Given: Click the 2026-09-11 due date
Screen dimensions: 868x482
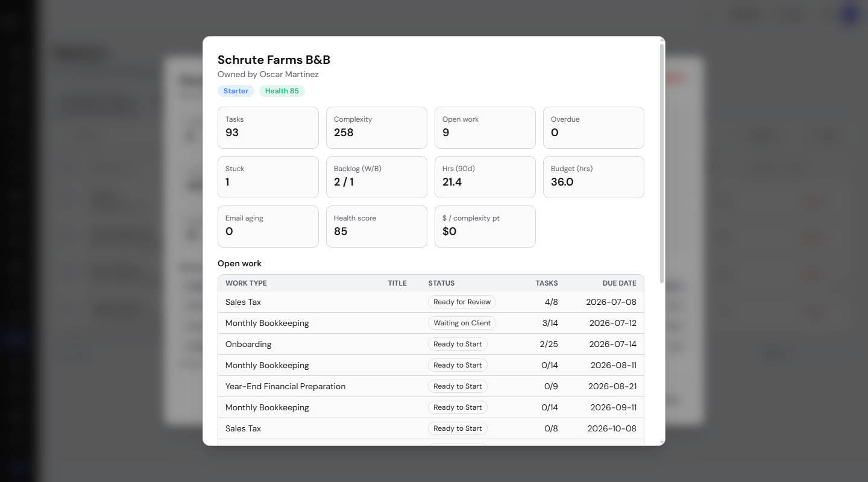Looking at the screenshot, I should 613,407.
